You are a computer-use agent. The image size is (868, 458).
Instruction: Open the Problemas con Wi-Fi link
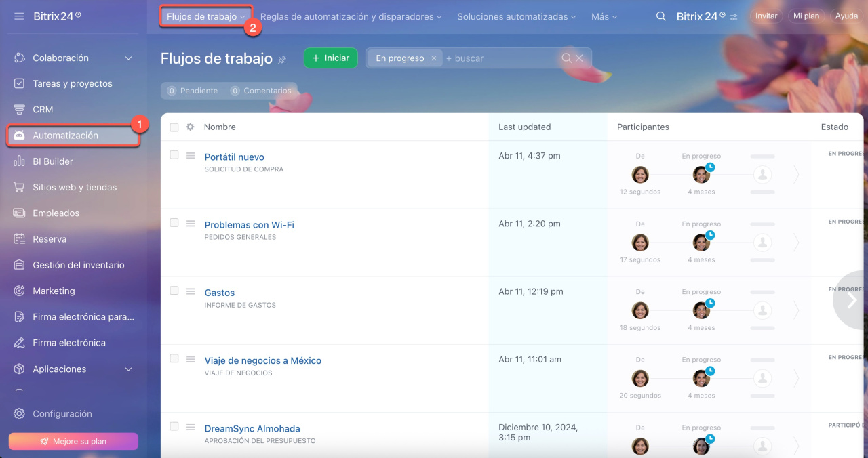coord(250,225)
